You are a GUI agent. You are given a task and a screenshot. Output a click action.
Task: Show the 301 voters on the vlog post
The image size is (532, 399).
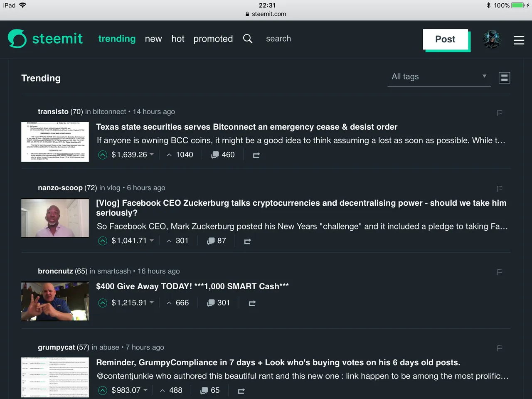pyautogui.click(x=177, y=241)
